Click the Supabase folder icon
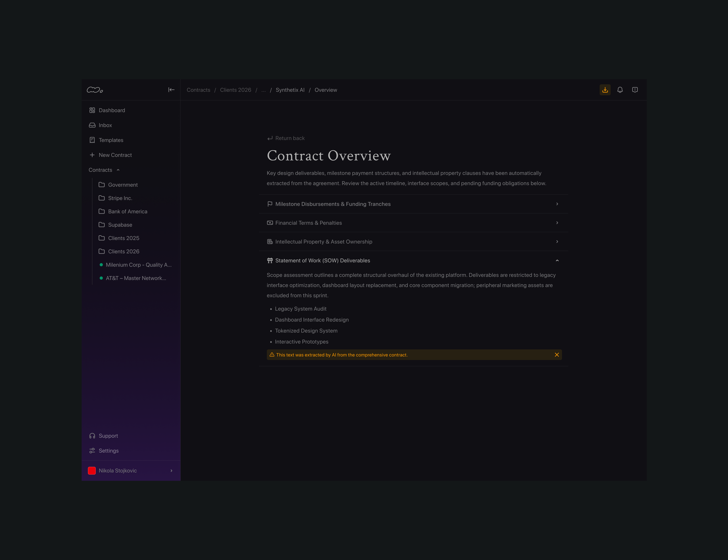This screenshot has width=728, height=560. click(102, 225)
